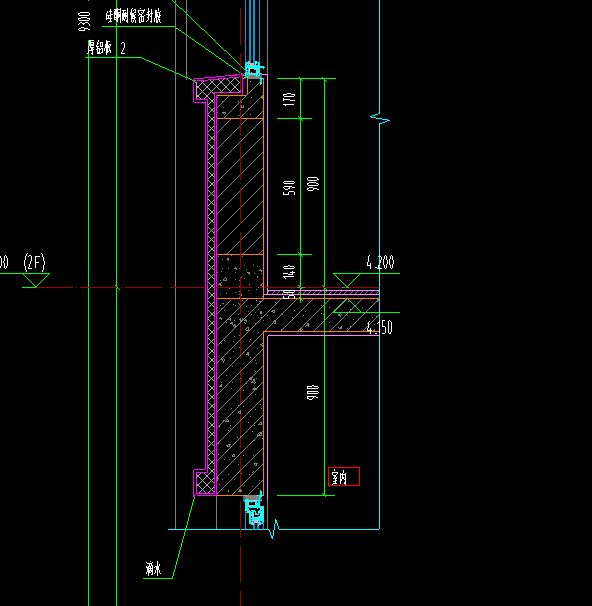Screen dimensions: 592x606
Task: Select the elevation triangle below the (2F) label
Action: pyautogui.click(x=36, y=280)
